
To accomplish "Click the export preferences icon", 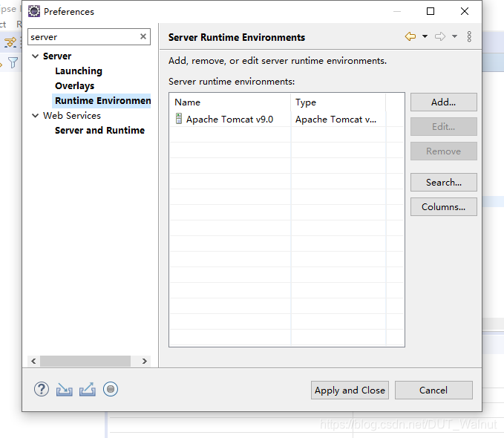I will click(88, 389).
